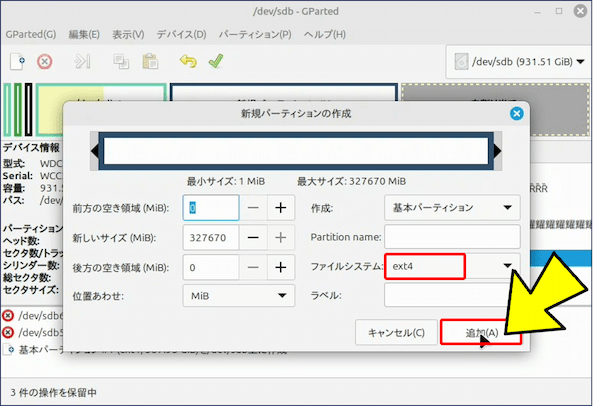Click the Partition name text field
Screen dimensions: 600x406
click(452, 237)
